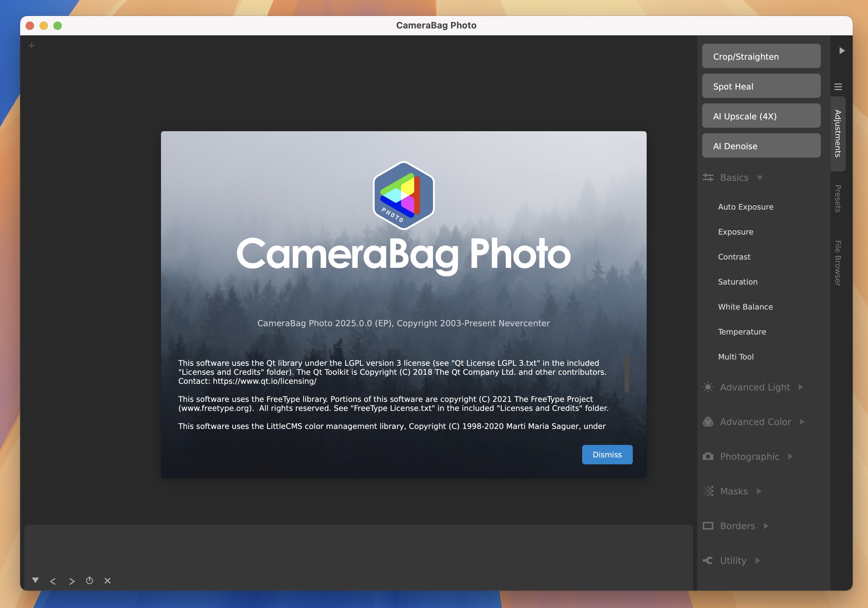
Task: Expand the Advanced Light section arrow
Action: point(801,387)
